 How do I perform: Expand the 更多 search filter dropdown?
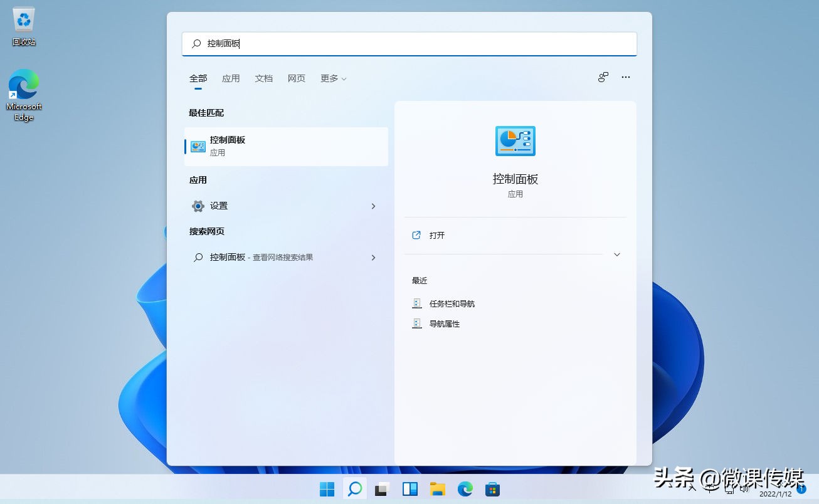click(x=332, y=78)
